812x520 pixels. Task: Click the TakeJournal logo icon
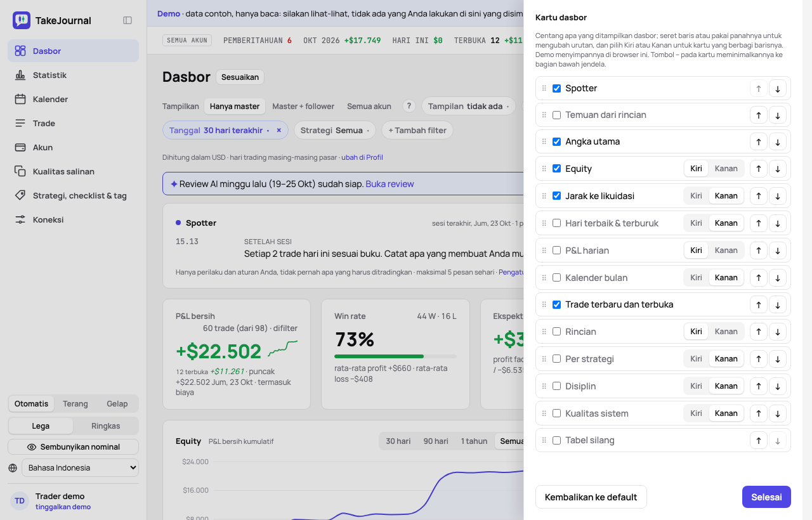22,20
